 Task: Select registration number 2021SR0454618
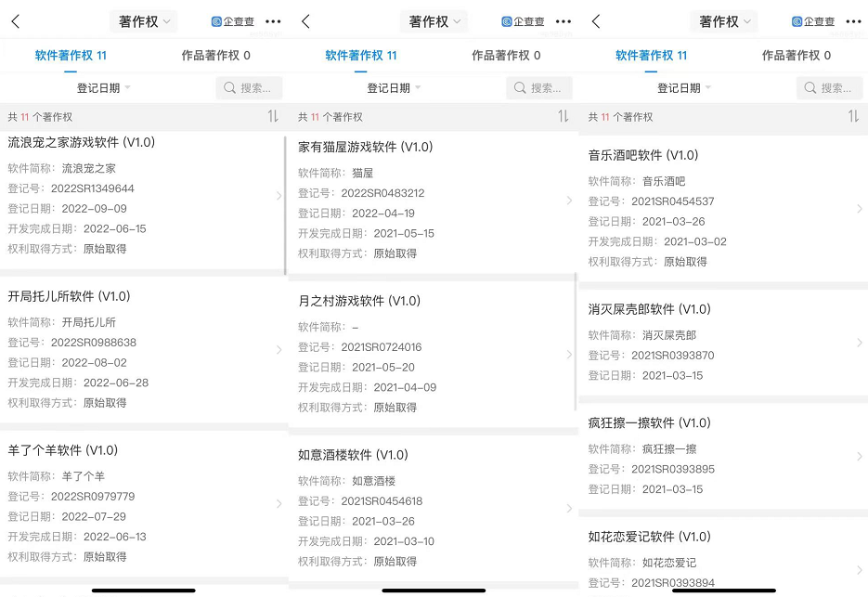[x=382, y=500]
